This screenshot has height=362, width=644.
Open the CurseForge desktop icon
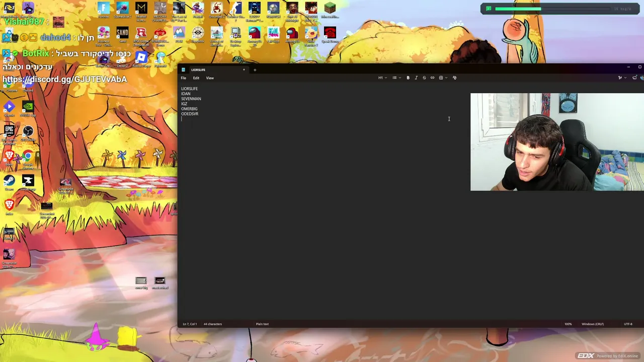(28, 183)
